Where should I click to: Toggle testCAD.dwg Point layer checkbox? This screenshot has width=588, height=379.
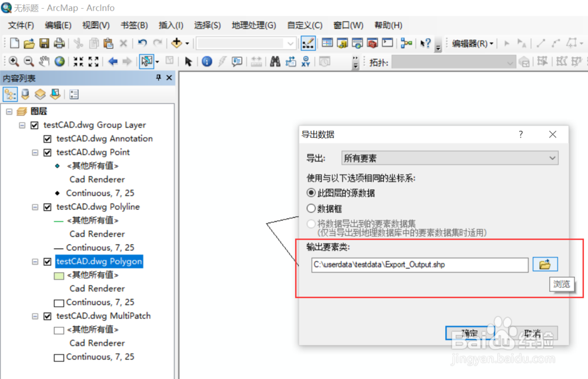pos(47,153)
